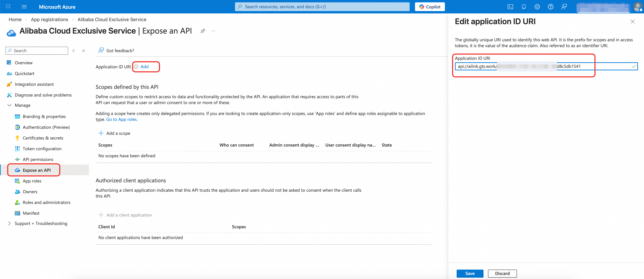This screenshot has height=279, width=644.
Task: Click the help question mark icon
Action: (550, 7)
